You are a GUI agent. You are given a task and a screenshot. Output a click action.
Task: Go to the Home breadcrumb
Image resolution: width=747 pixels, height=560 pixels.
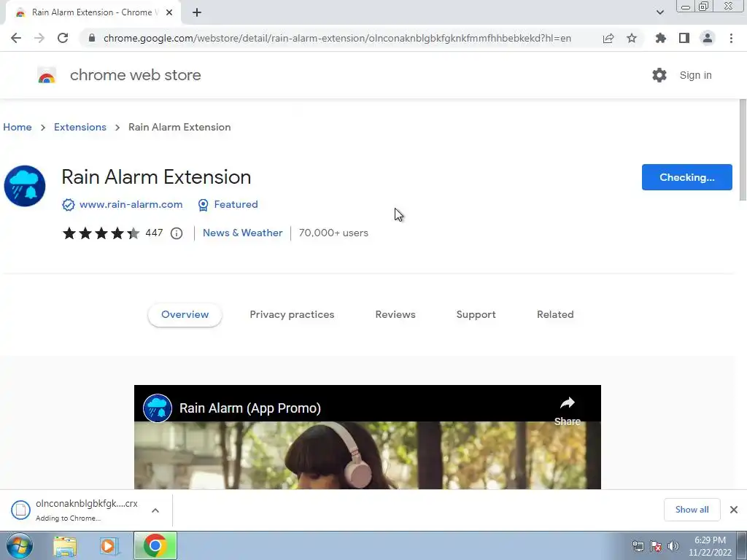pos(18,127)
